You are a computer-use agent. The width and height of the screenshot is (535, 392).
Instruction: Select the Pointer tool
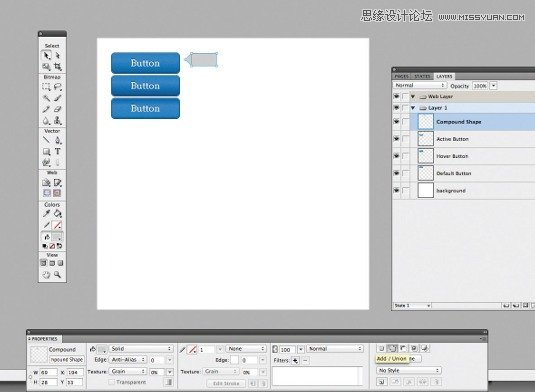coord(46,55)
